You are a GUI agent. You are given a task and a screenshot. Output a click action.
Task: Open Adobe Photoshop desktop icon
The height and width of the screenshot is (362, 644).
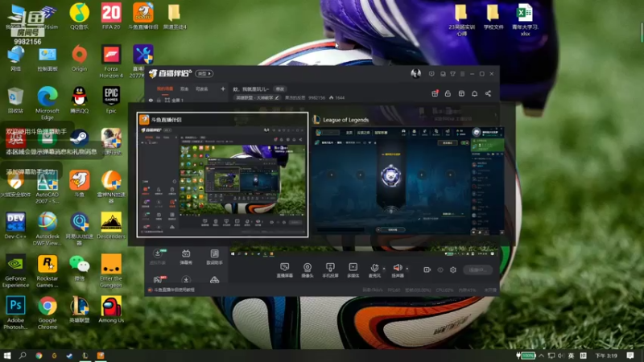point(15,313)
